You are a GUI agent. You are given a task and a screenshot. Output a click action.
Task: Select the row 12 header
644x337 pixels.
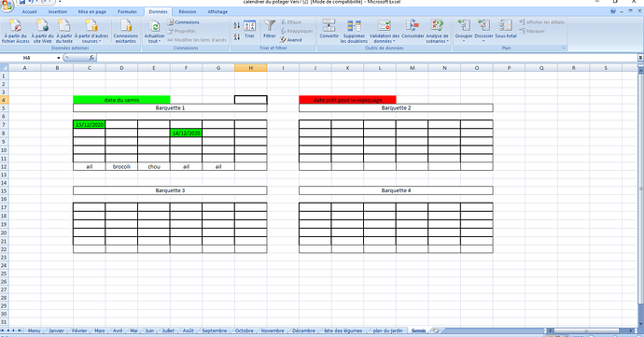(4, 166)
